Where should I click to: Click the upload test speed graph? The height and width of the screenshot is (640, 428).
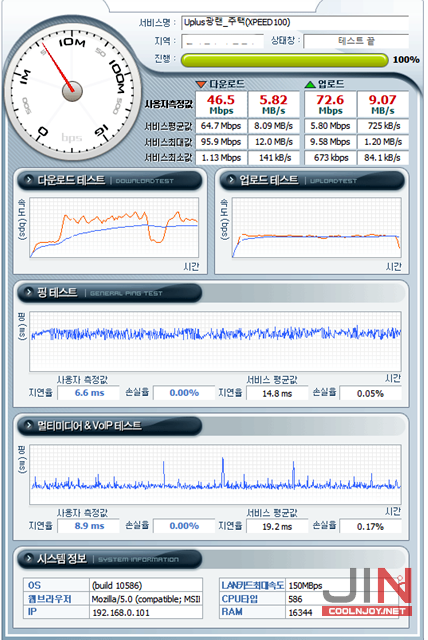click(317, 228)
